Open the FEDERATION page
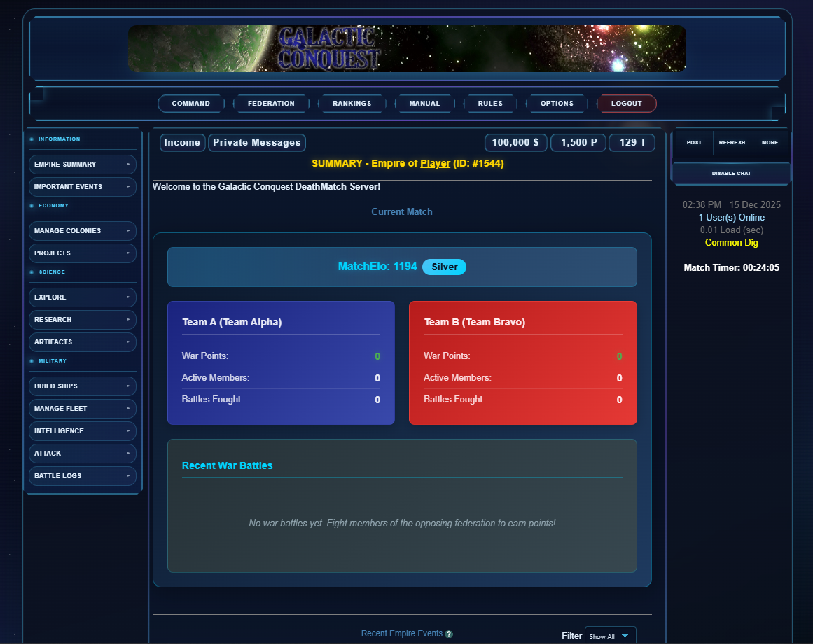This screenshot has height=644, width=813. [271, 103]
